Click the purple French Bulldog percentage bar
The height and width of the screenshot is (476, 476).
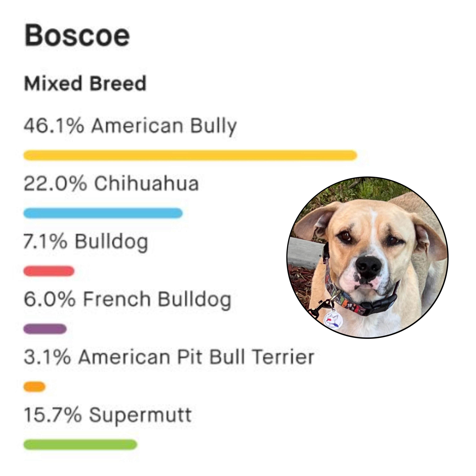45,329
